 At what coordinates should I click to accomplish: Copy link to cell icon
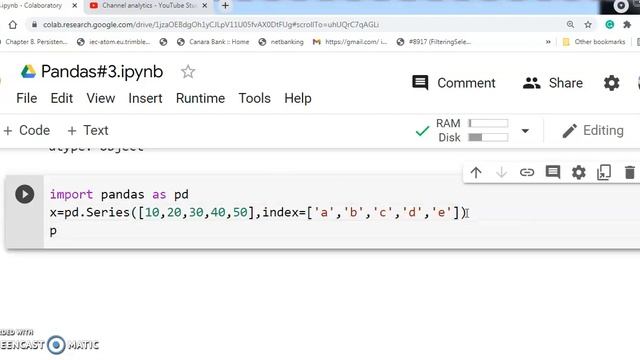pyautogui.click(x=527, y=172)
